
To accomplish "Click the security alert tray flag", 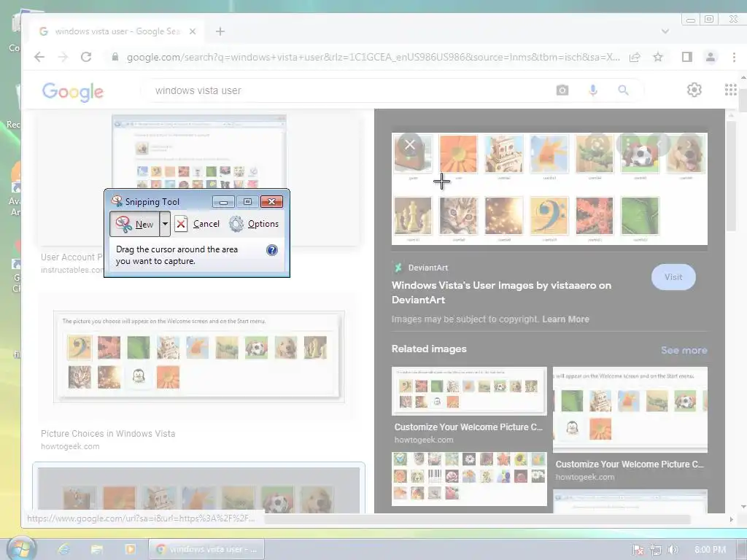I will click(638, 550).
